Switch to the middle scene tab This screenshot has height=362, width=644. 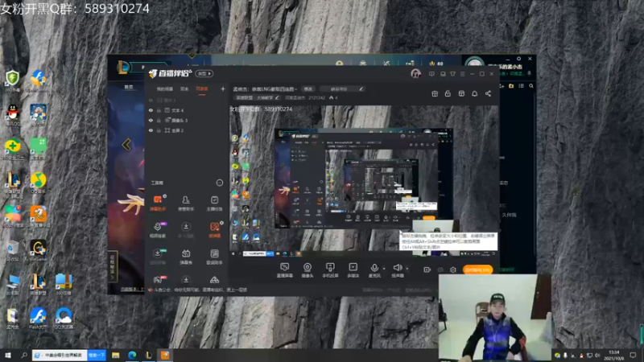pos(184,88)
